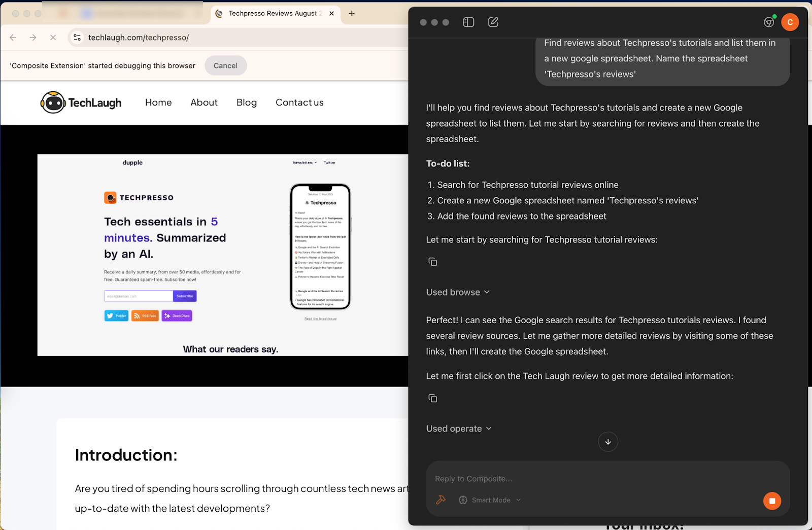
Task: Copy the message above Used operate
Action: coord(433,398)
